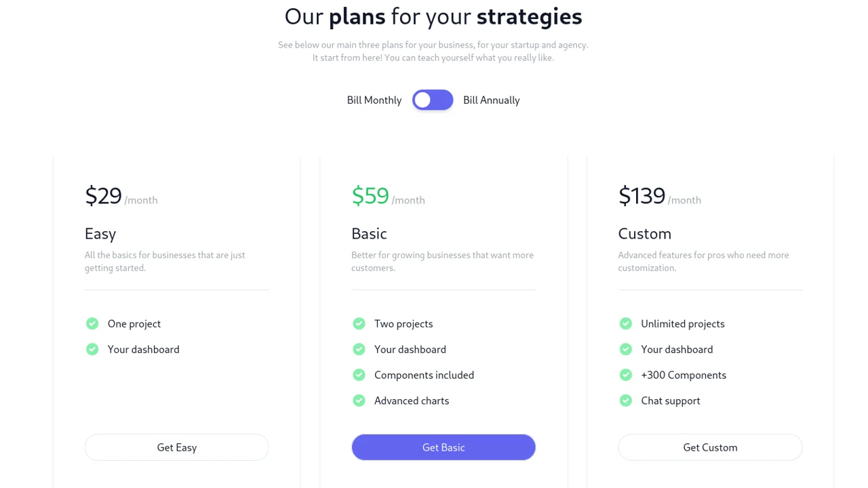Click the Get Easy button
Image resolution: width=868 pixels, height=488 pixels.
176,447
